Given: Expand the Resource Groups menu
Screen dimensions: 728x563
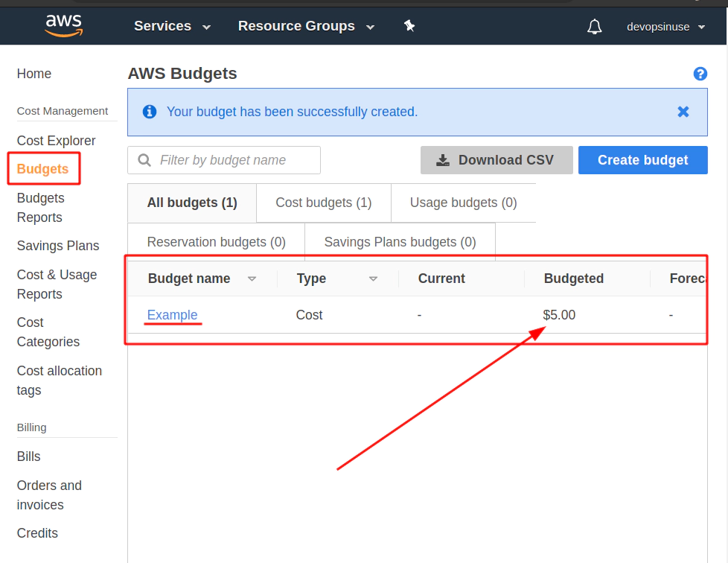Looking at the screenshot, I should click(x=307, y=26).
